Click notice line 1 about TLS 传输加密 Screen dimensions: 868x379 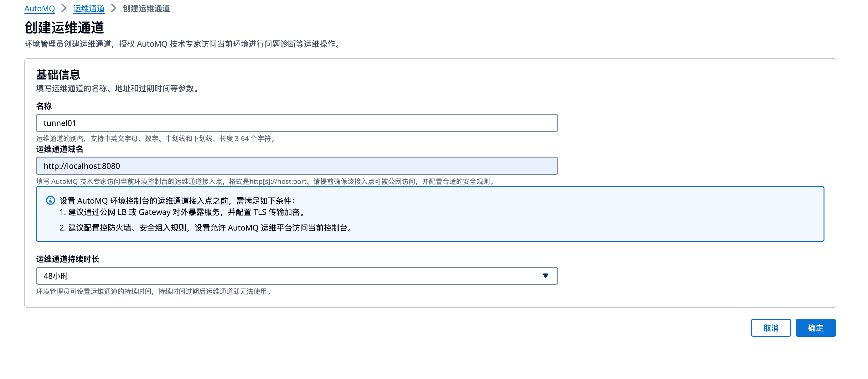[183, 212]
